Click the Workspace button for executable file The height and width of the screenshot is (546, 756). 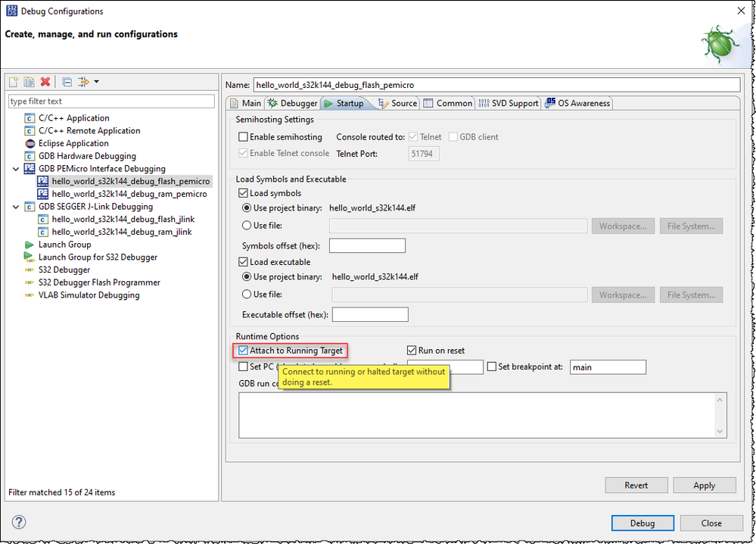[622, 295]
